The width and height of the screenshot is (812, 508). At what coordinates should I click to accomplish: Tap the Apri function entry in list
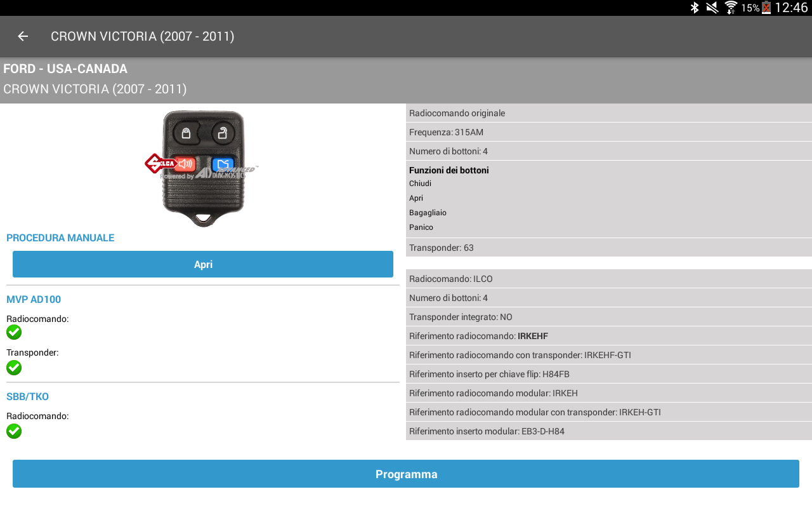pyautogui.click(x=416, y=198)
